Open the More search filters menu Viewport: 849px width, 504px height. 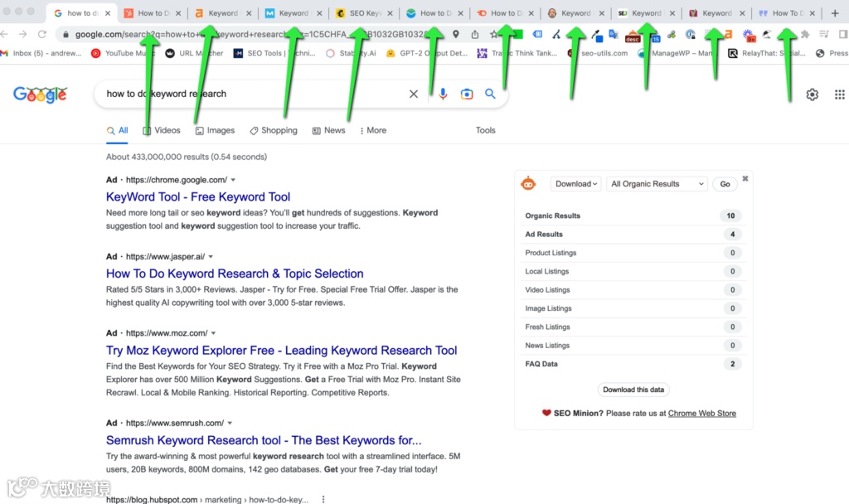[373, 130]
